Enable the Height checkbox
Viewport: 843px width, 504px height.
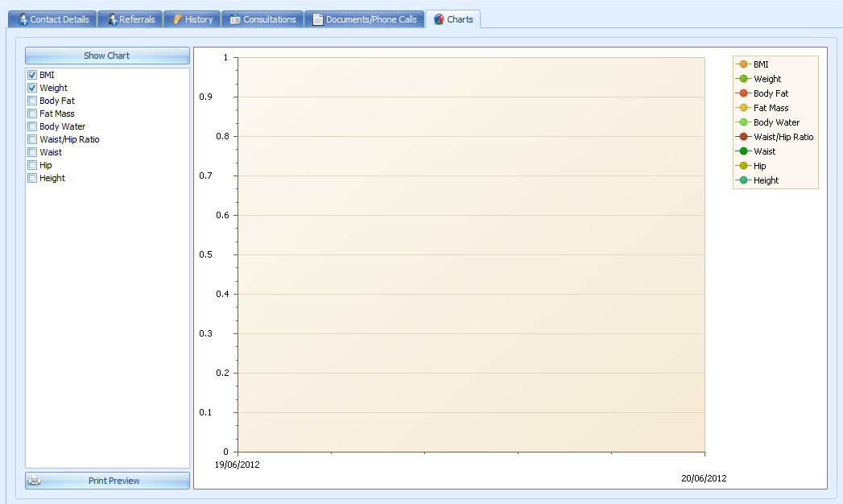pyautogui.click(x=32, y=179)
